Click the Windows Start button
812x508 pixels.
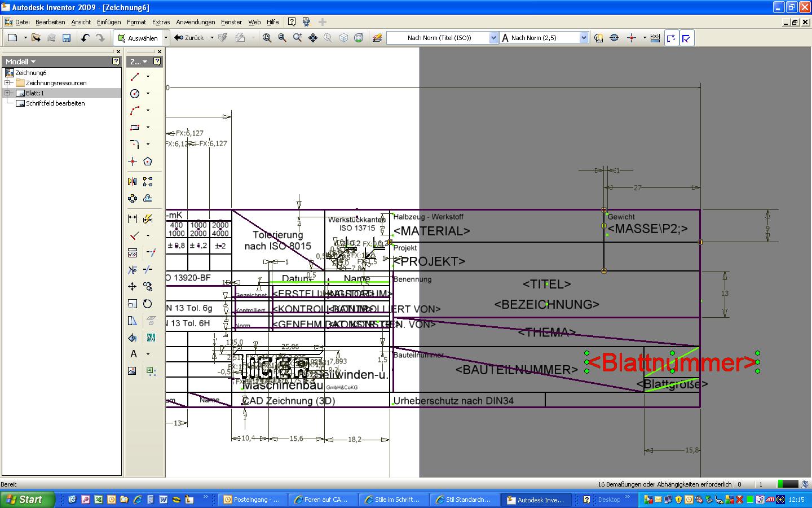(x=28, y=500)
